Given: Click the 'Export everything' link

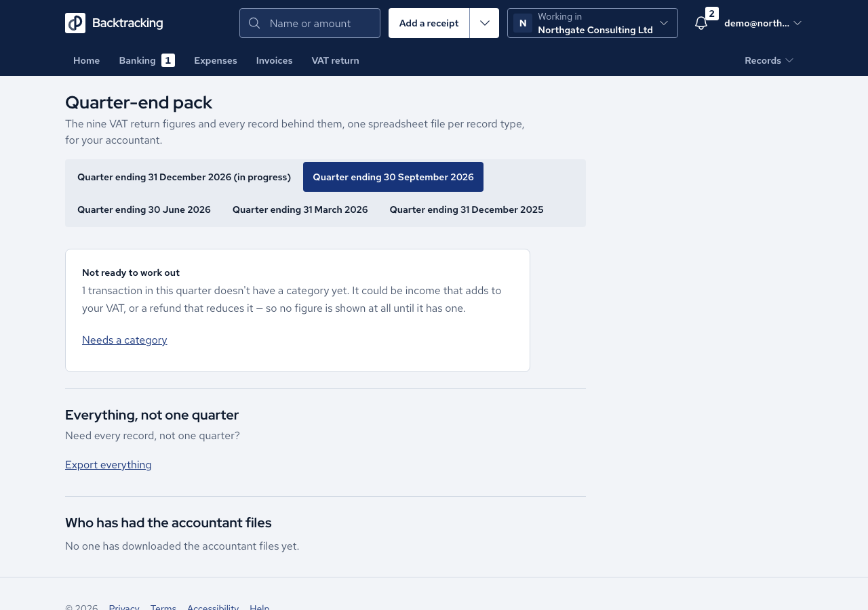Looking at the screenshot, I should pos(108,465).
